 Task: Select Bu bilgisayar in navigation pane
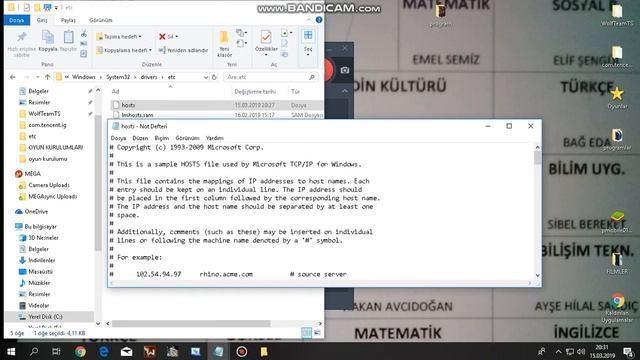pyautogui.click(x=40, y=227)
